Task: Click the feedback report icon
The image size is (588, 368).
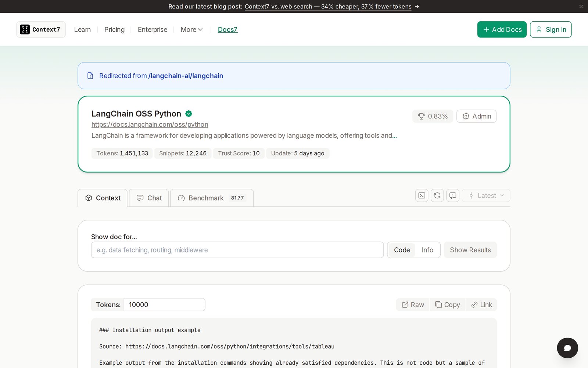Action: pos(453,195)
